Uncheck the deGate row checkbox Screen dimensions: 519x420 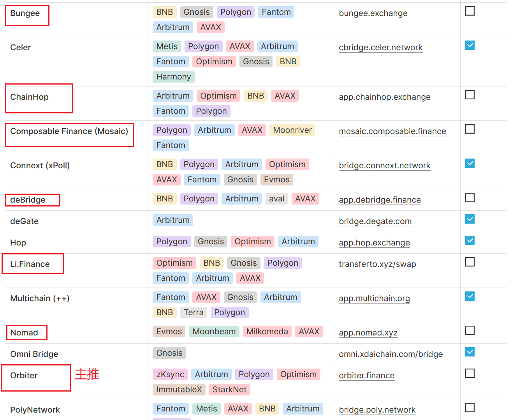pyautogui.click(x=470, y=219)
